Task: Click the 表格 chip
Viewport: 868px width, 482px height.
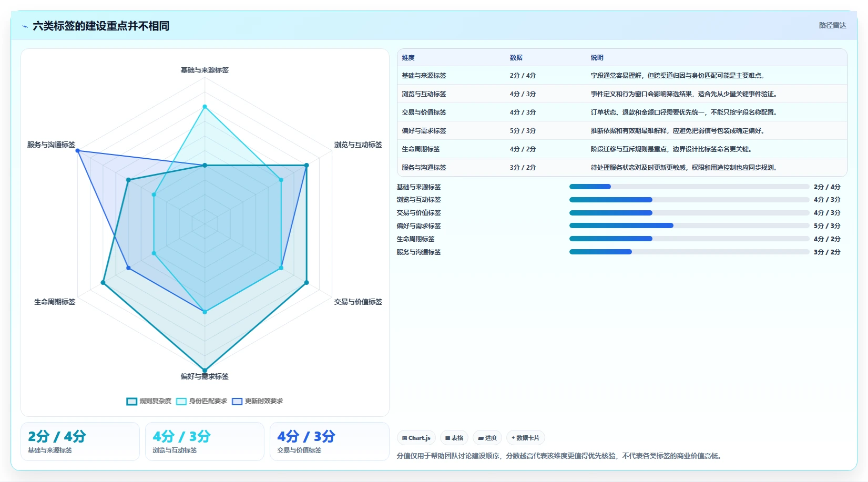Action: [454, 438]
